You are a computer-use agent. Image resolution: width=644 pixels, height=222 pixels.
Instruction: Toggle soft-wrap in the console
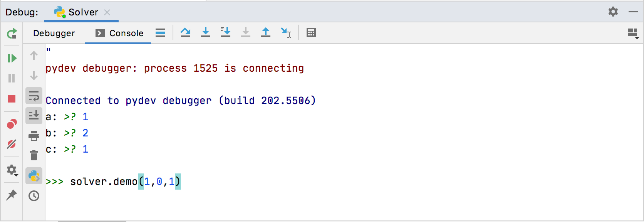point(34,96)
